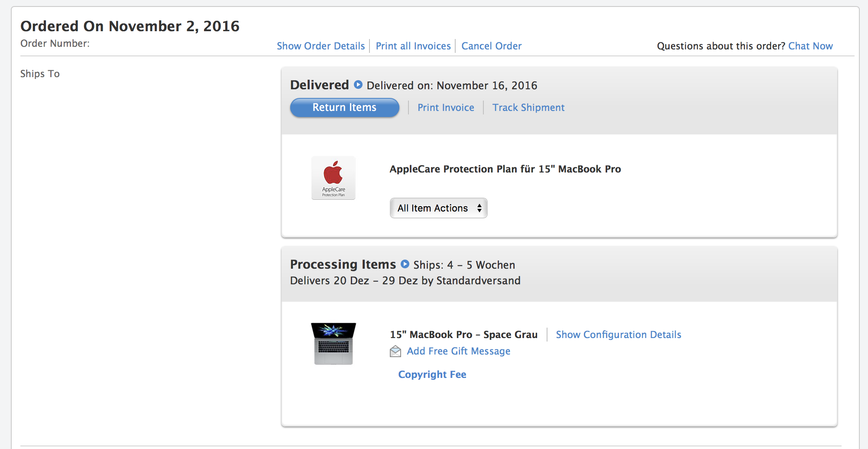868x449 pixels.
Task: Click the MacBook Pro product image
Action: 334,344
